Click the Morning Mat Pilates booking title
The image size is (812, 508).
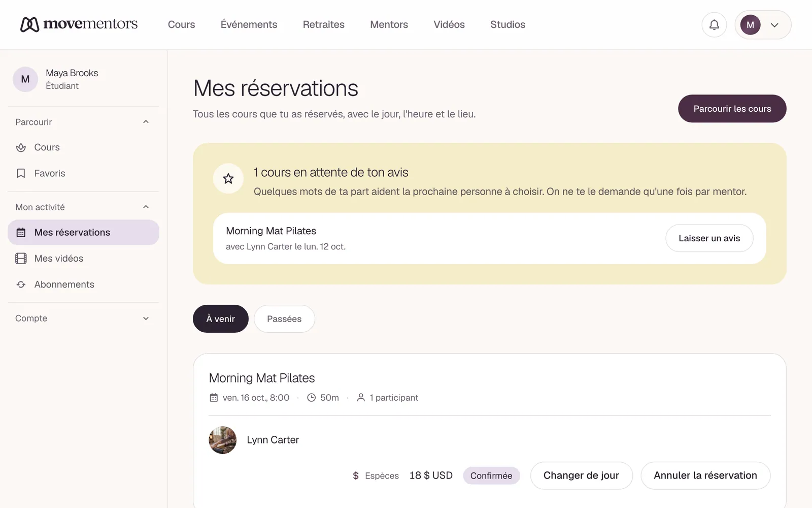(262, 378)
